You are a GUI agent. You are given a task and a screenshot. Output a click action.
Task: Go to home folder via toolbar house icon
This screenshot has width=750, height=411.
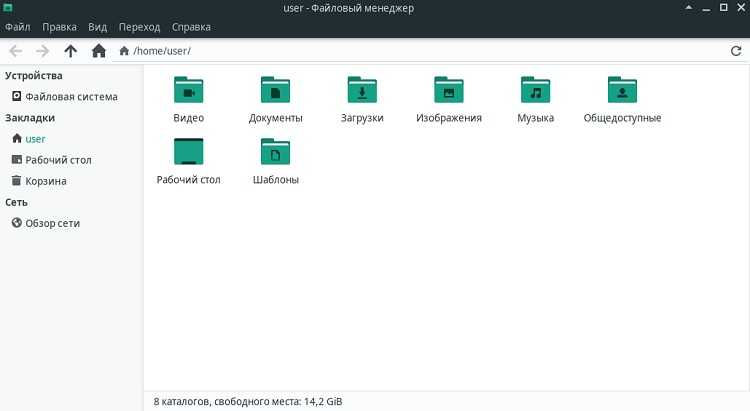(99, 51)
